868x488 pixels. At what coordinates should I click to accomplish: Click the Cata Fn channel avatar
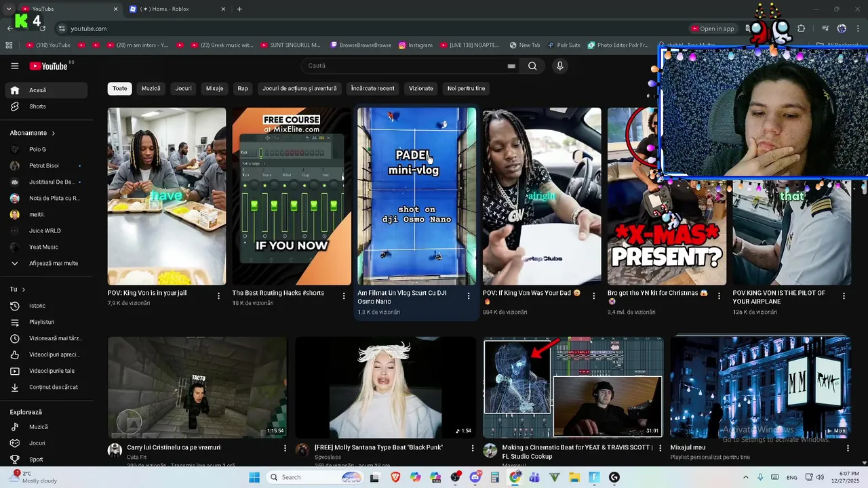(x=115, y=451)
